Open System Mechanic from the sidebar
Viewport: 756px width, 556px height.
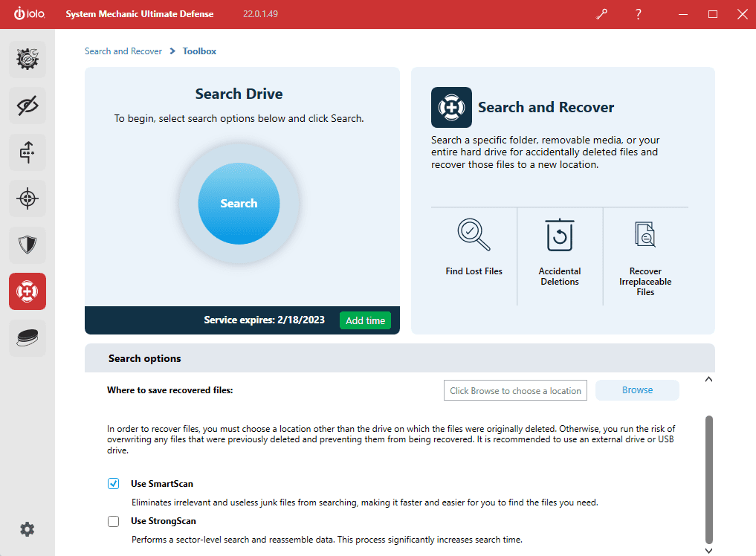(28, 59)
